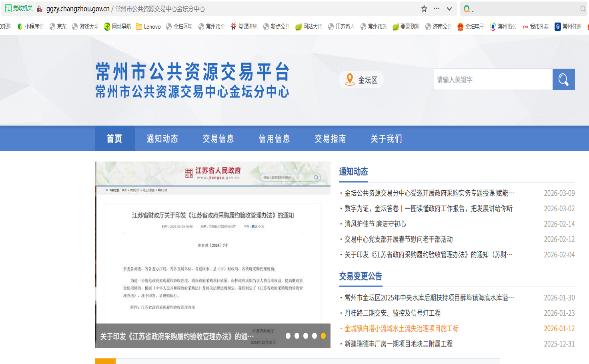Expand the address bar dropdown chevron
The height and width of the screenshot is (364, 589).
click(449, 9)
